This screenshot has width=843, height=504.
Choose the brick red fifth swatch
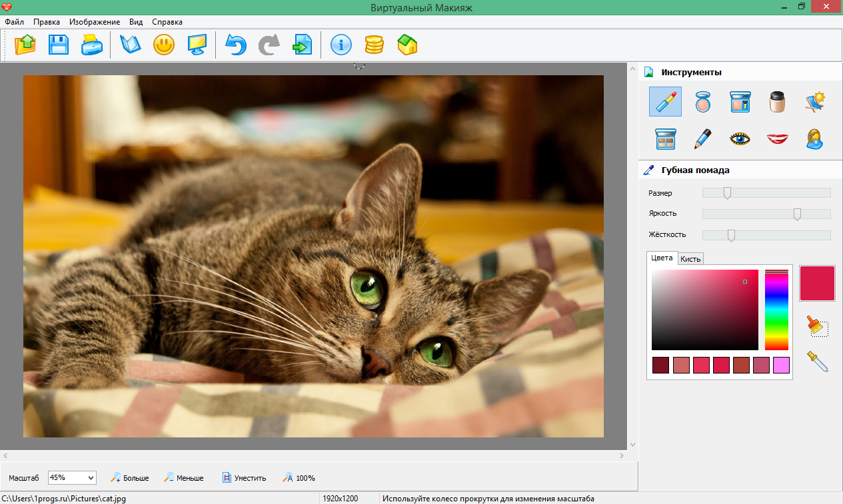[x=741, y=365]
